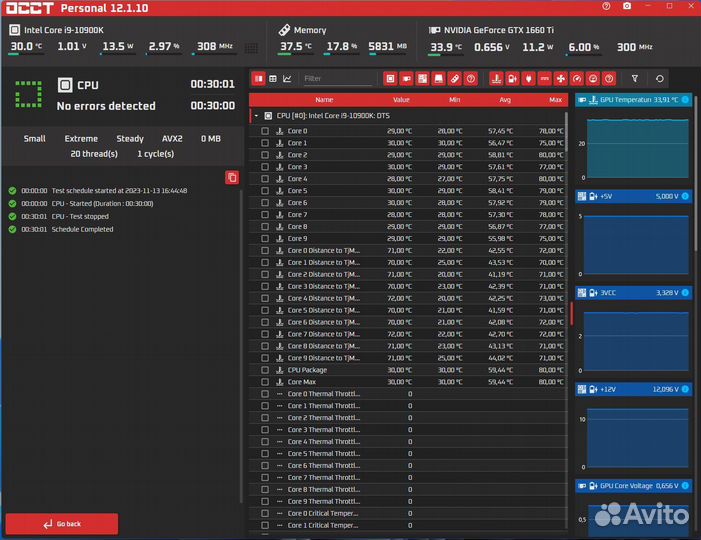Click the GPU Temperature graph header dot
This screenshot has height=540, width=701.
point(685,100)
